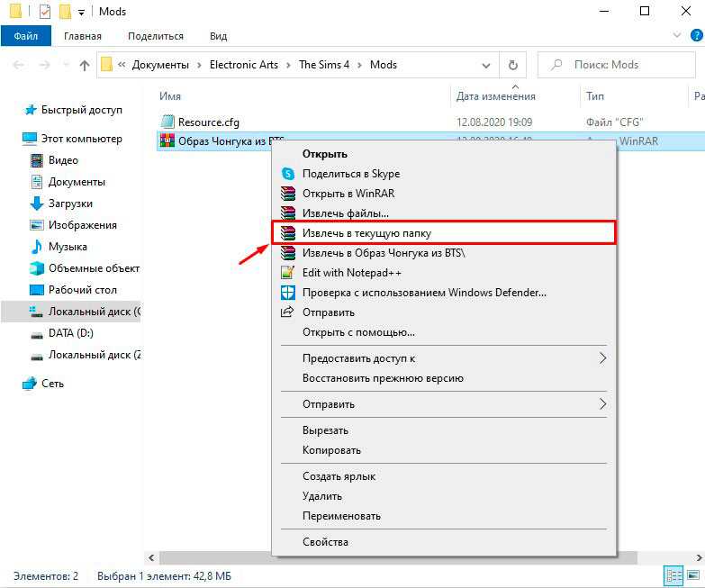
Task: Expand the 'Предоставить доступ к' submenu arrow
Action: pos(602,358)
